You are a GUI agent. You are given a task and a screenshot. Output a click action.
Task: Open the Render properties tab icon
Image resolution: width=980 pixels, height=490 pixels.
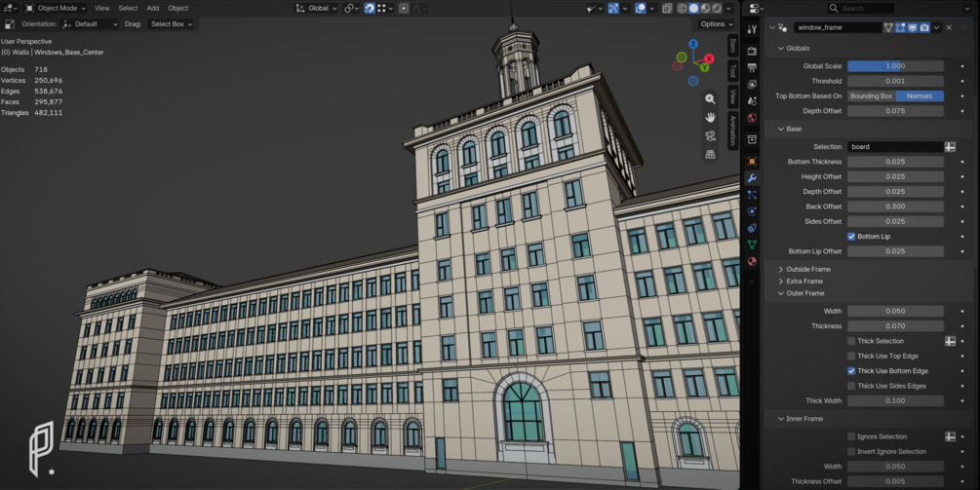[752, 51]
